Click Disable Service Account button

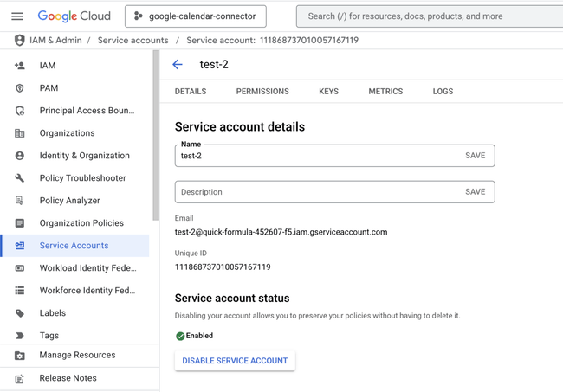click(235, 361)
